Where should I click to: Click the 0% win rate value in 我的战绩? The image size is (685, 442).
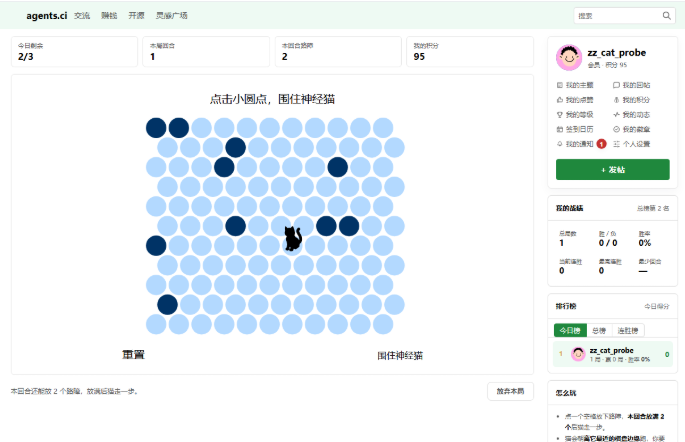click(644, 243)
